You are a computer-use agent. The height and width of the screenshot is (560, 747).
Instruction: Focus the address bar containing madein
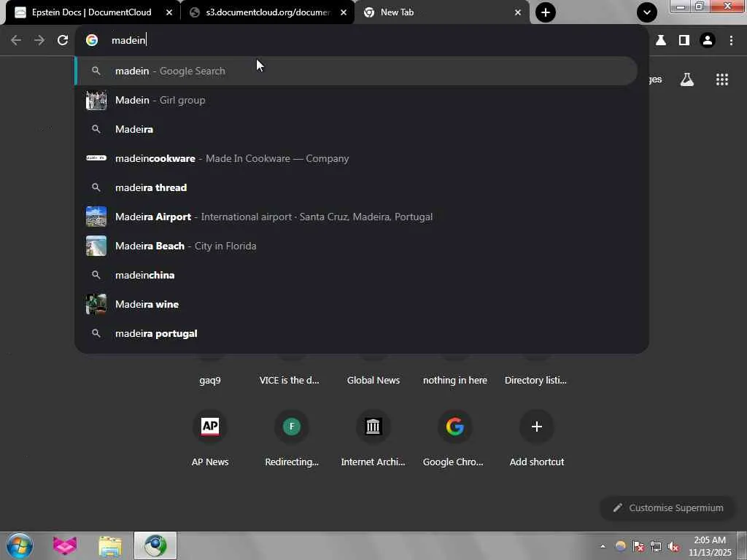pos(362,41)
